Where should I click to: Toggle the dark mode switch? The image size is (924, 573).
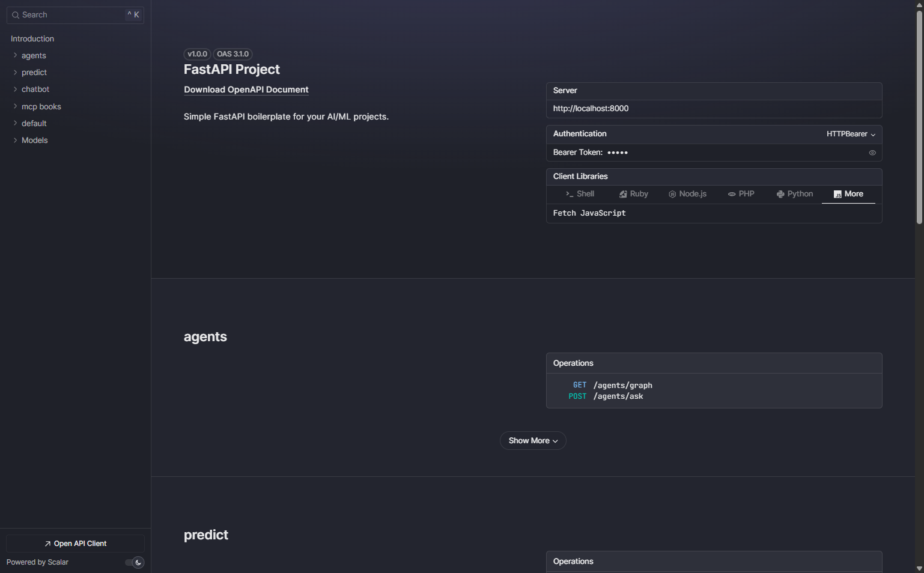tap(133, 562)
